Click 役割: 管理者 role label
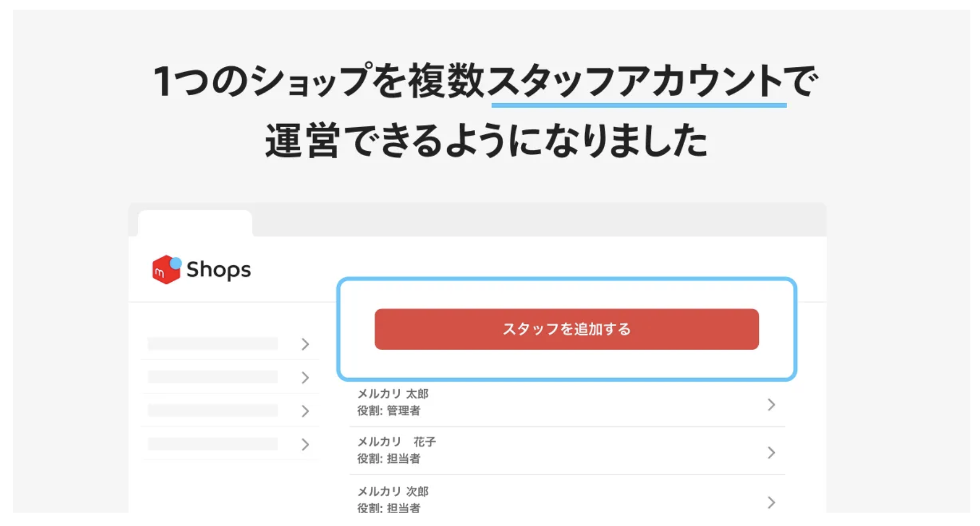 pos(388,411)
